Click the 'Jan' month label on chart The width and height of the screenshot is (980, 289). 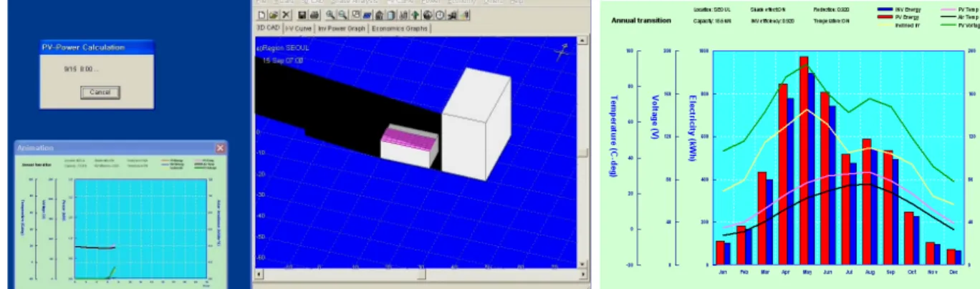click(721, 273)
